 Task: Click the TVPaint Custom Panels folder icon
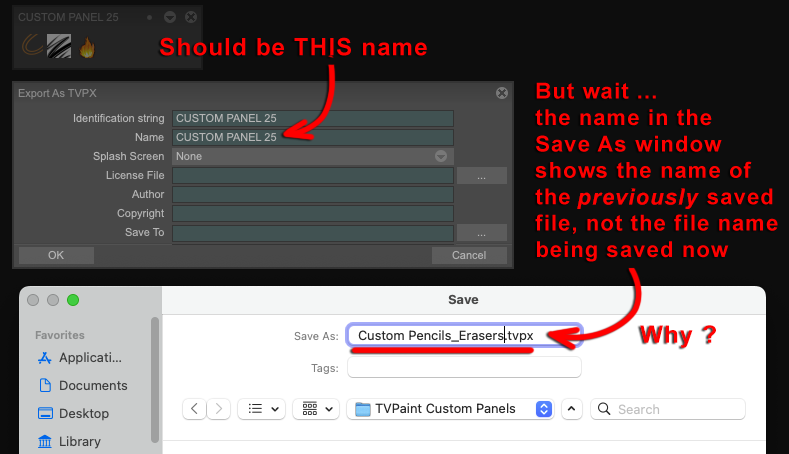[x=362, y=409]
